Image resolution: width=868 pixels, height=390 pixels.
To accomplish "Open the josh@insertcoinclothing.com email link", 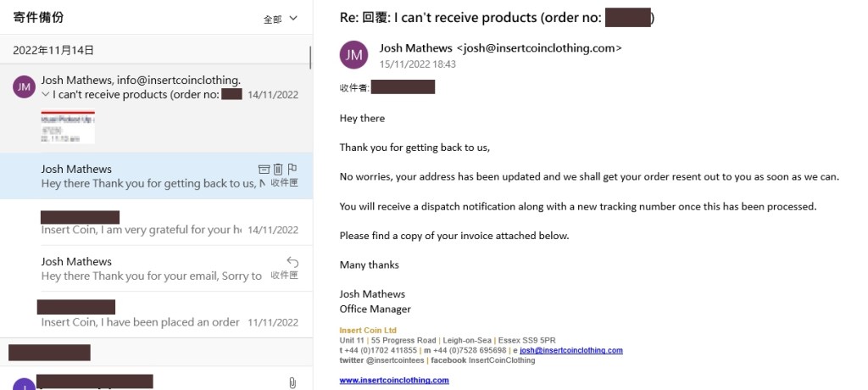I will coord(570,350).
